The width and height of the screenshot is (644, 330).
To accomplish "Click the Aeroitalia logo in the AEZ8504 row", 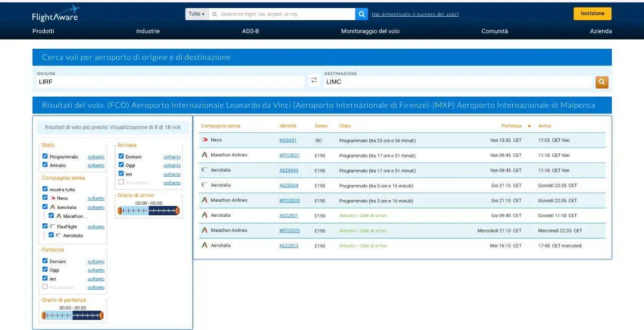I will click(204, 185).
